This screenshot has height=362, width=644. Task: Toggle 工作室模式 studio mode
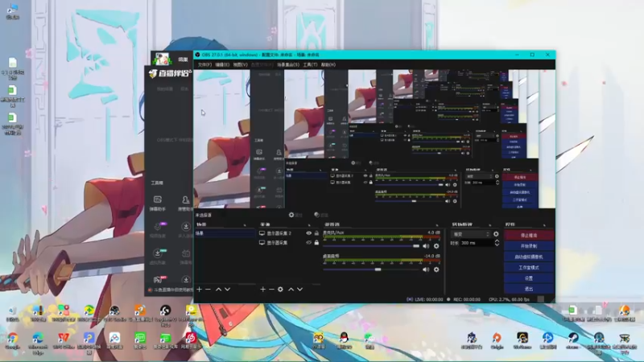pyautogui.click(x=529, y=268)
